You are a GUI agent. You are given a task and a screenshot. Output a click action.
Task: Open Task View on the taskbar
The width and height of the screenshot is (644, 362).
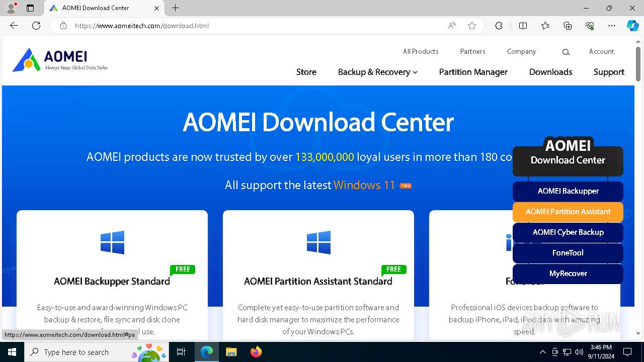[x=181, y=352]
